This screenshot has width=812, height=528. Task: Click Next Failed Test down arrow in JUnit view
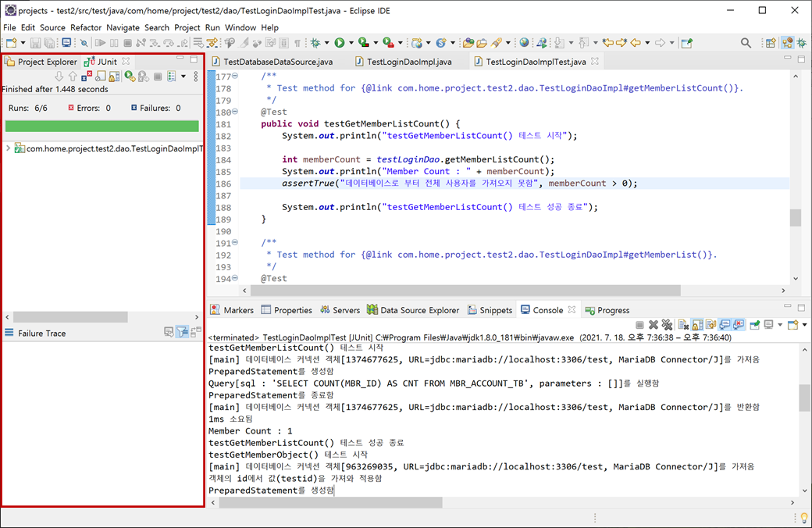[59, 77]
